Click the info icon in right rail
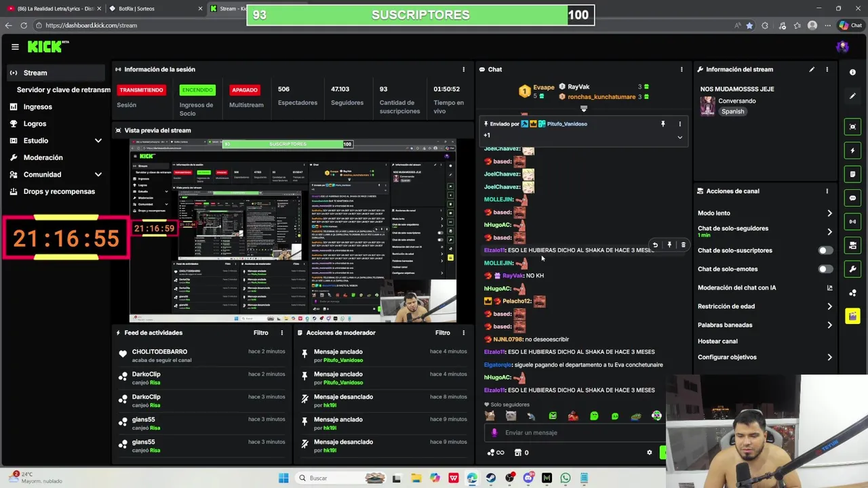 pyautogui.click(x=852, y=73)
